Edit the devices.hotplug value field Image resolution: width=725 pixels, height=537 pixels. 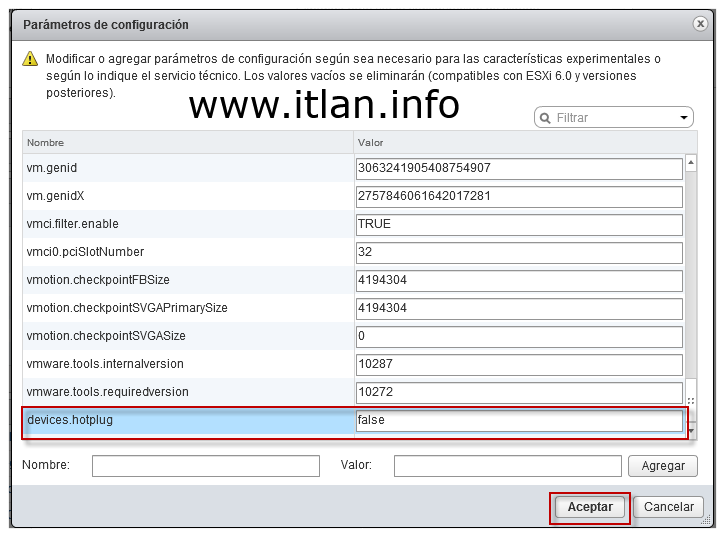pos(519,420)
